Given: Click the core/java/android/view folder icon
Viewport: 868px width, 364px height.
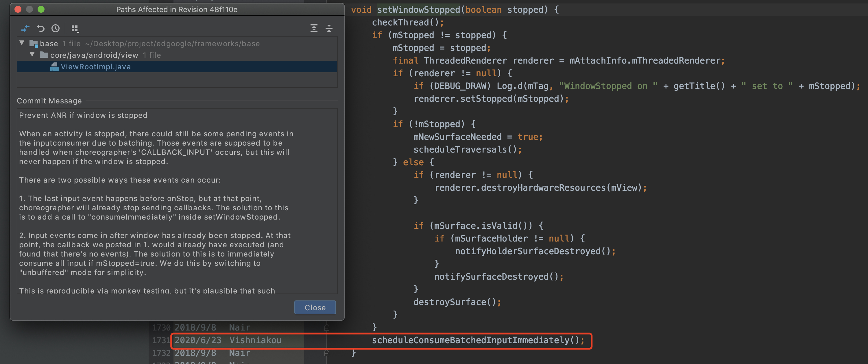Looking at the screenshot, I should (44, 55).
